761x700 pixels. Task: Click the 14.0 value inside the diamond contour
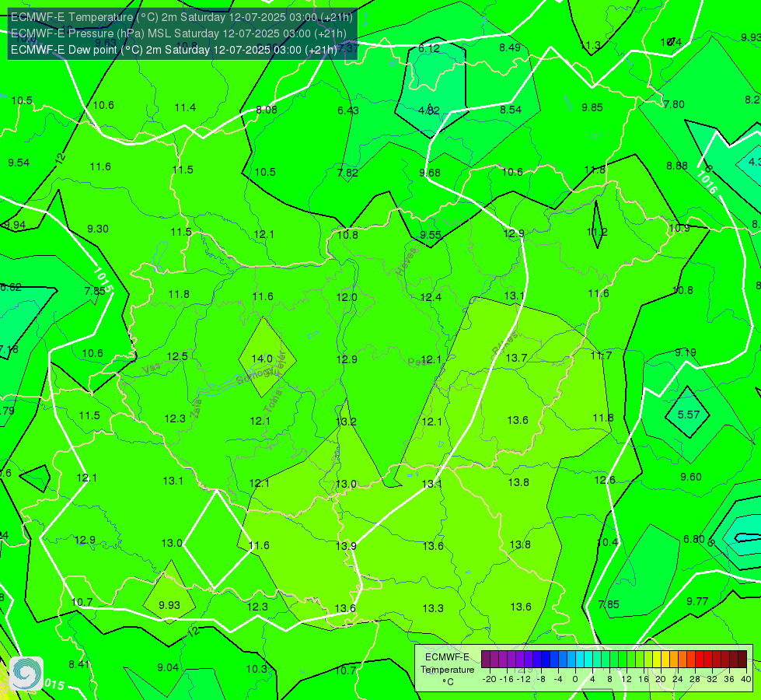(262, 359)
